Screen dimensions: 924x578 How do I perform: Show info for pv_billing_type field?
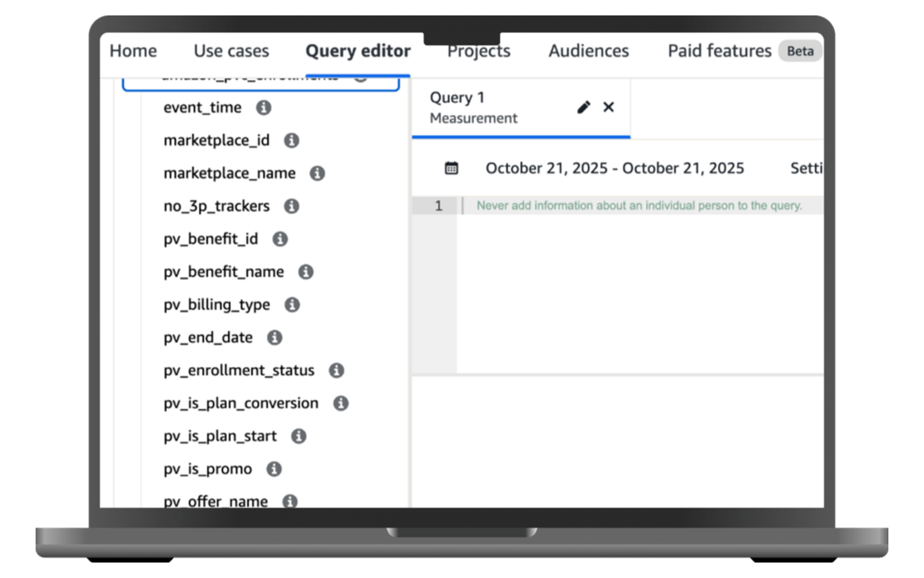[x=292, y=305]
